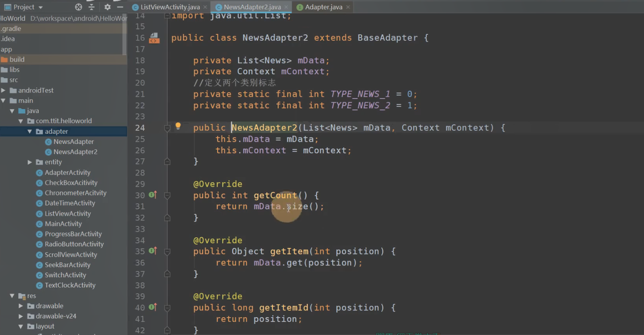
Task: Collapse the java folder arrow
Action: coord(12,111)
